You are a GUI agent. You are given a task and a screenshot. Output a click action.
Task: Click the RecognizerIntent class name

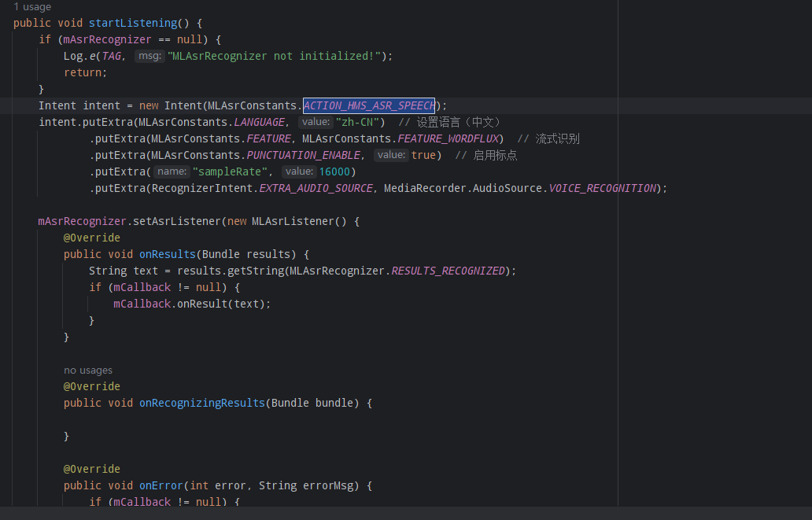tap(202, 189)
